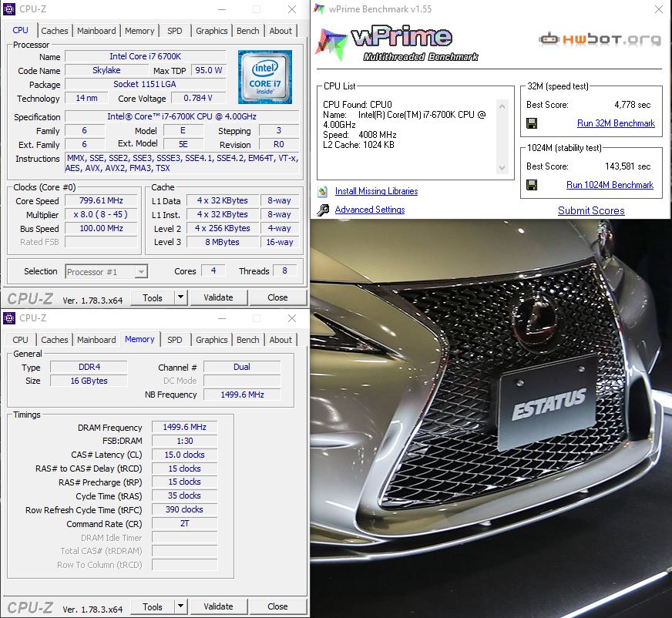This screenshot has width=672, height=618.
Task: Expand Tools dropdown arrow in top CPU-Z window
Action: 181,297
